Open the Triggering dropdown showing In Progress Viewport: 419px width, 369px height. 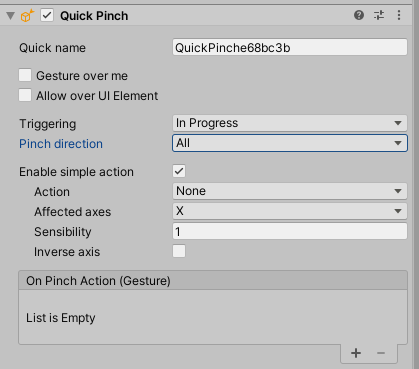(x=290, y=123)
